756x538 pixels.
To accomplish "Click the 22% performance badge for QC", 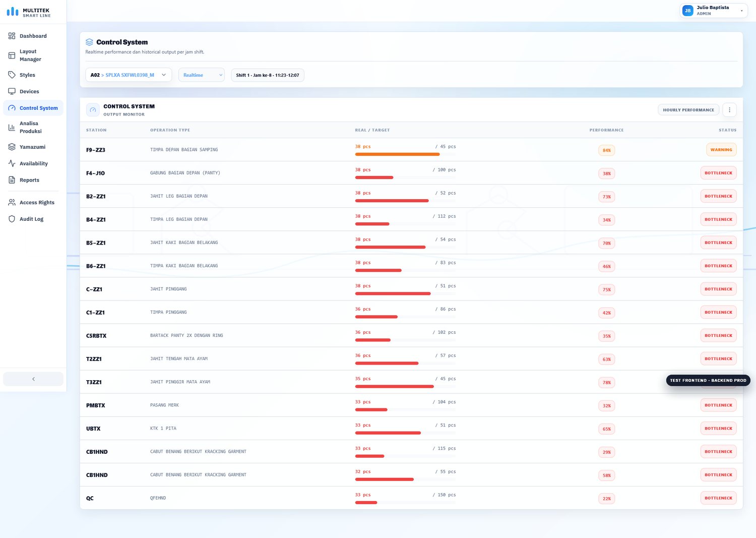I will point(606,499).
